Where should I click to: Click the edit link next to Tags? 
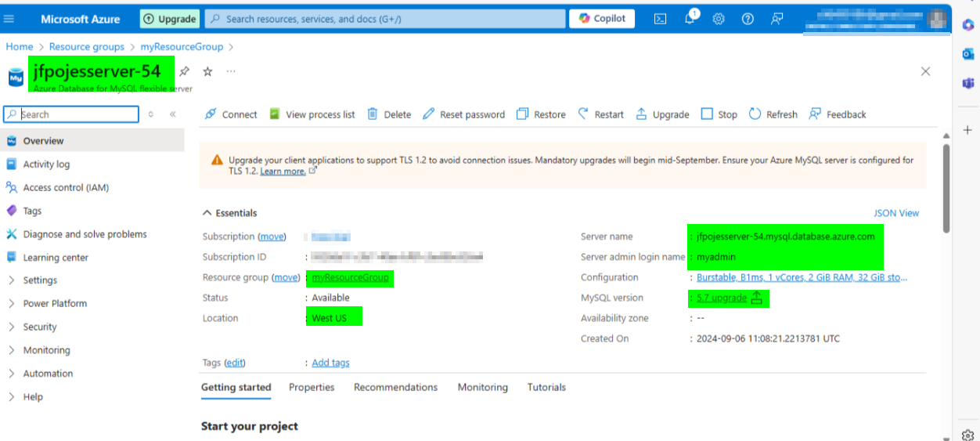coord(235,363)
